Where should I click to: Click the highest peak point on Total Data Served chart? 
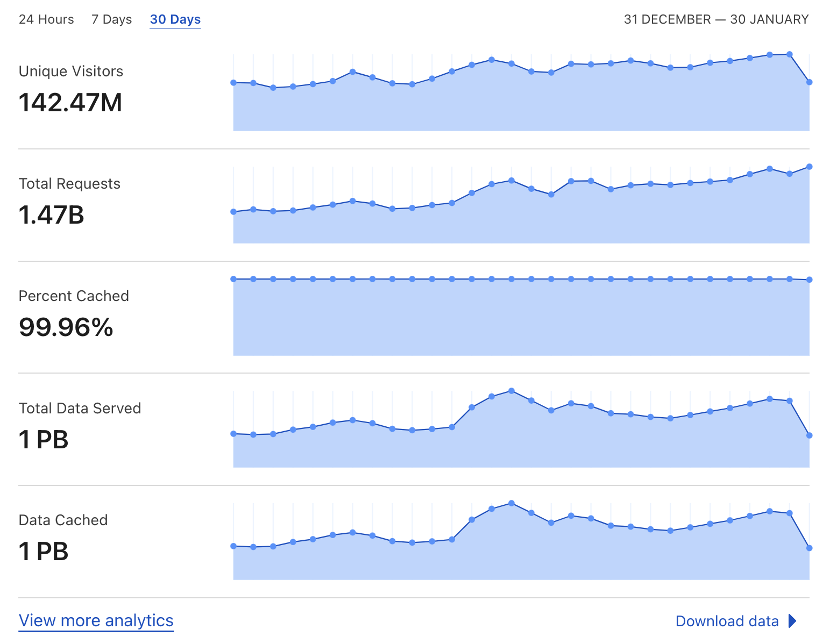click(512, 391)
